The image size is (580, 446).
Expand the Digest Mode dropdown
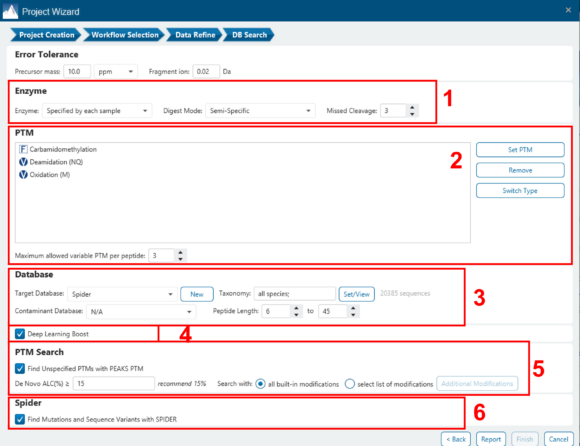260,111
